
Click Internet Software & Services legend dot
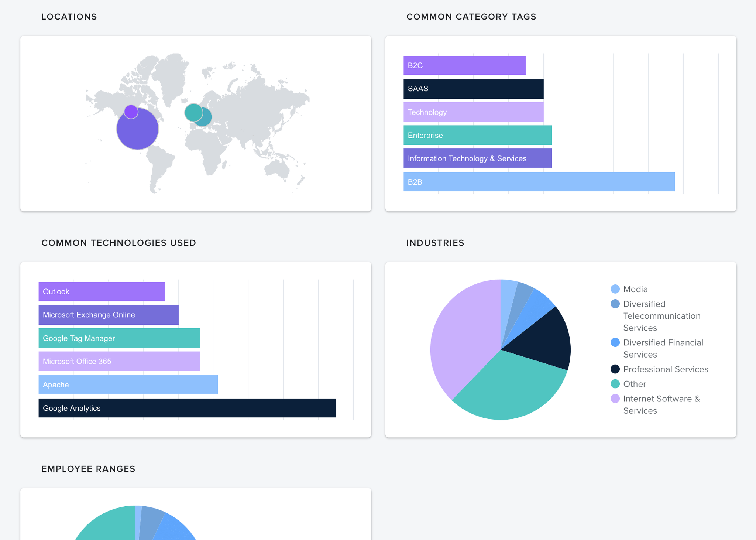615,399
